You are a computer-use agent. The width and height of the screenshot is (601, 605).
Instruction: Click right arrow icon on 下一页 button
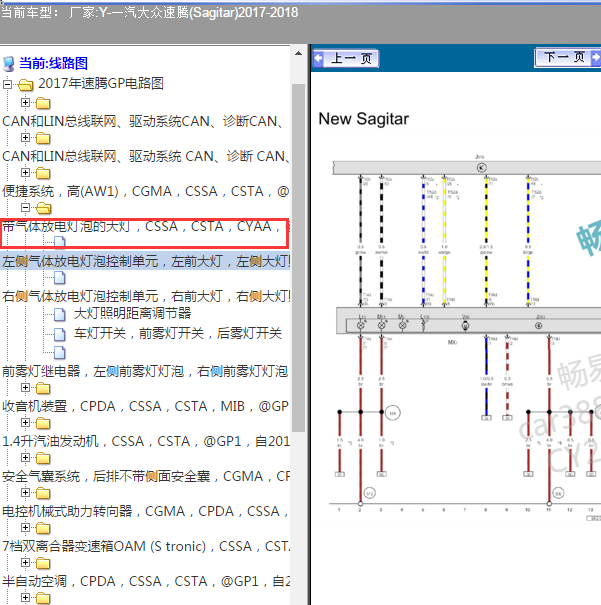point(596,57)
